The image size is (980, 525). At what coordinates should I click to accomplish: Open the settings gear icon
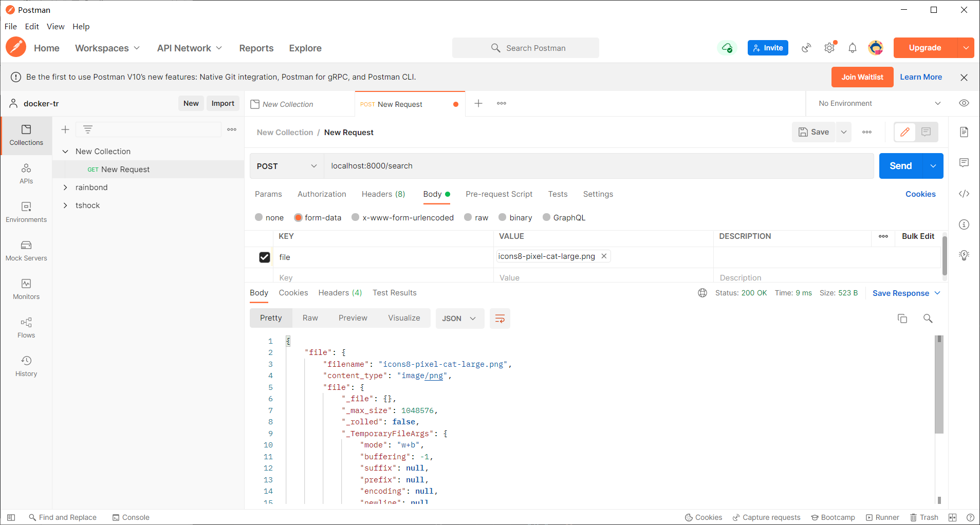coord(829,48)
